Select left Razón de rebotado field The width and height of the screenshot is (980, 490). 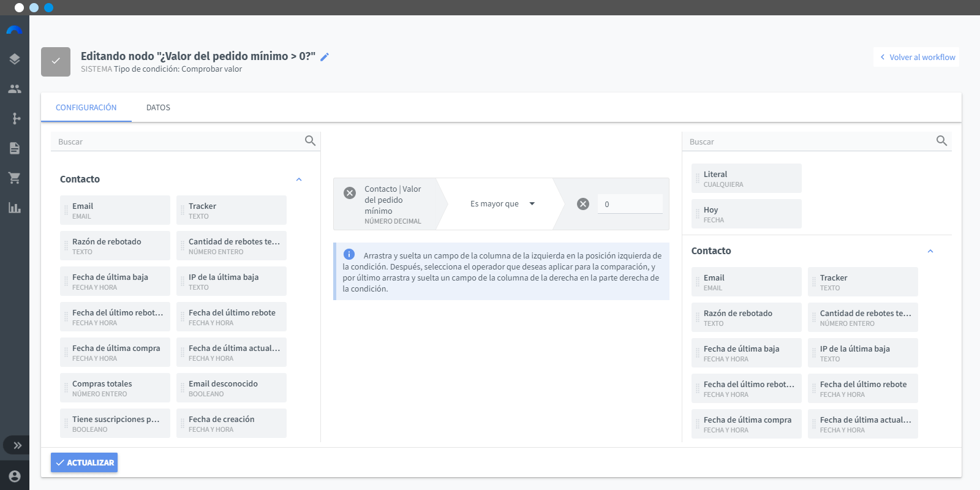115,246
